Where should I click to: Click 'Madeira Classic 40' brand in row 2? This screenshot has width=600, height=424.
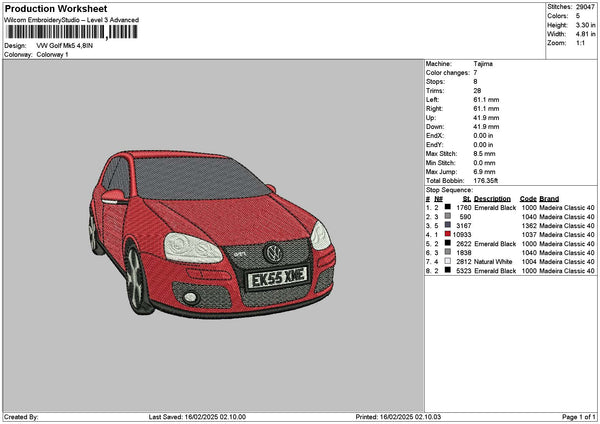(567, 217)
